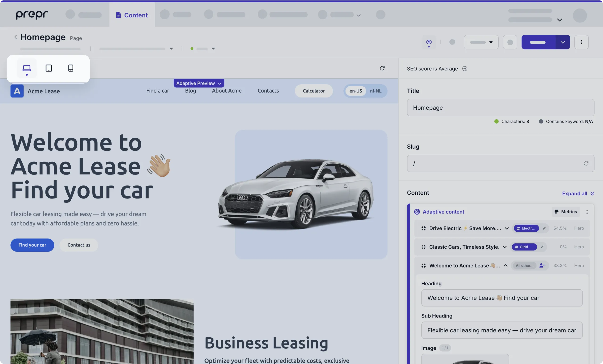The width and height of the screenshot is (603, 364).
Task: Switch to mobile phone preview device
Action: 71,68
